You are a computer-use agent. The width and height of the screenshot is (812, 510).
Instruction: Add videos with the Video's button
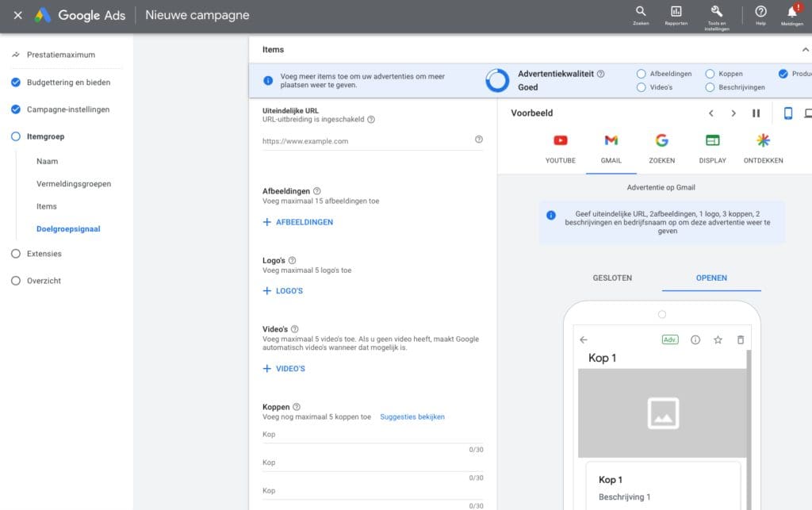284,369
